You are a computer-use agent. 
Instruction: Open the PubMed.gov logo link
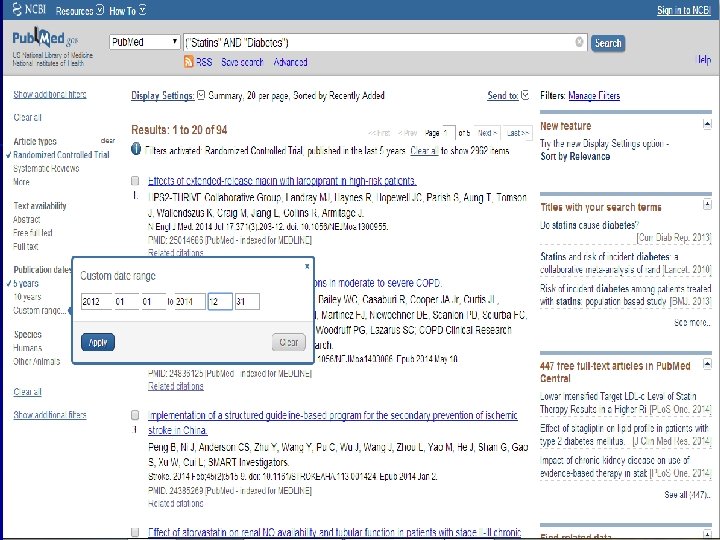pos(45,39)
